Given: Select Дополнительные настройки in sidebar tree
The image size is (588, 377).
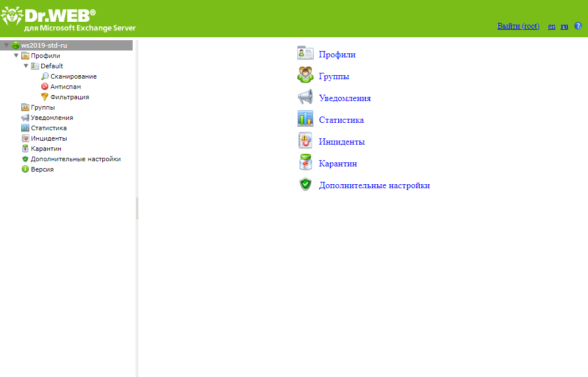Looking at the screenshot, I should coord(76,159).
